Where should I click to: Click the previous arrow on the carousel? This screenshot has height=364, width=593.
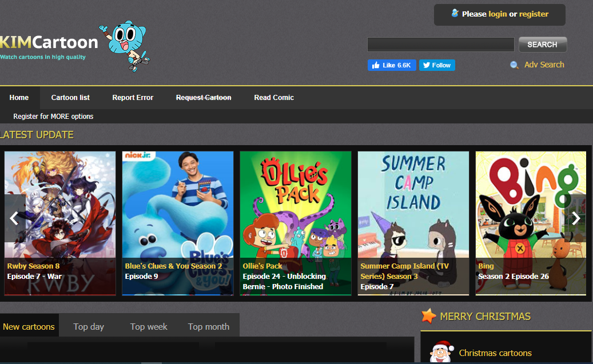(x=15, y=218)
